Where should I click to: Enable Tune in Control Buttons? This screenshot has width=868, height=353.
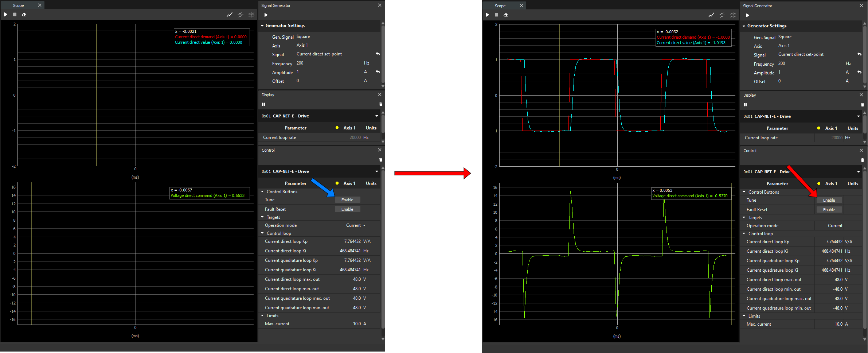point(347,199)
